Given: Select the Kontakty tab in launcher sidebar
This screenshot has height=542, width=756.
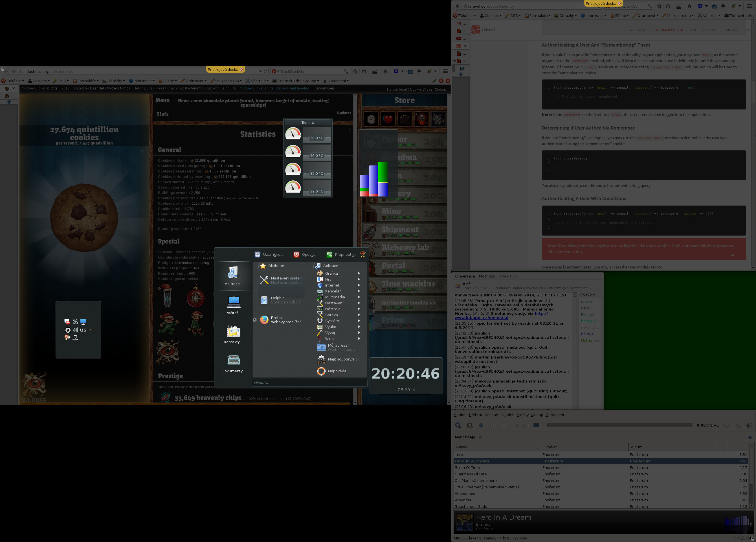Looking at the screenshot, I should coord(232,334).
